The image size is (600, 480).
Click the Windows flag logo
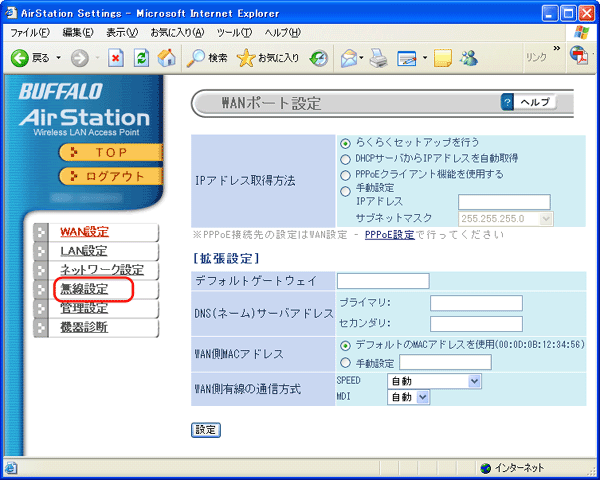(582, 33)
